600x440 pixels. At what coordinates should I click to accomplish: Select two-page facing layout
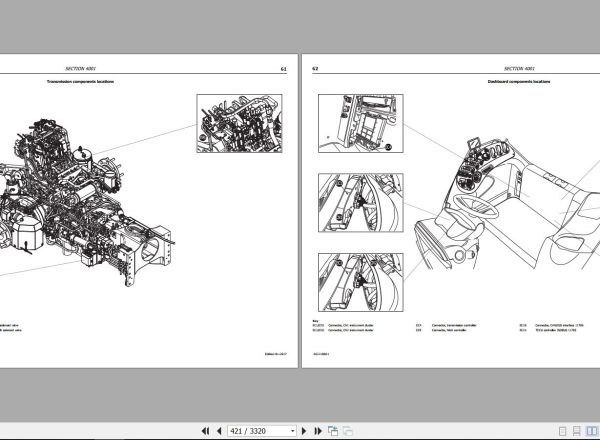(592, 431)
